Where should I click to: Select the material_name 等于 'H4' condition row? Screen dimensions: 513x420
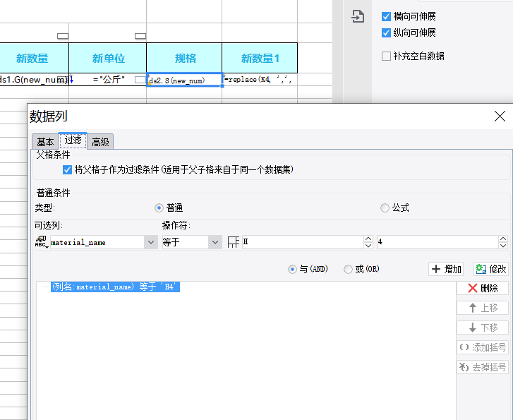point(115,287)
